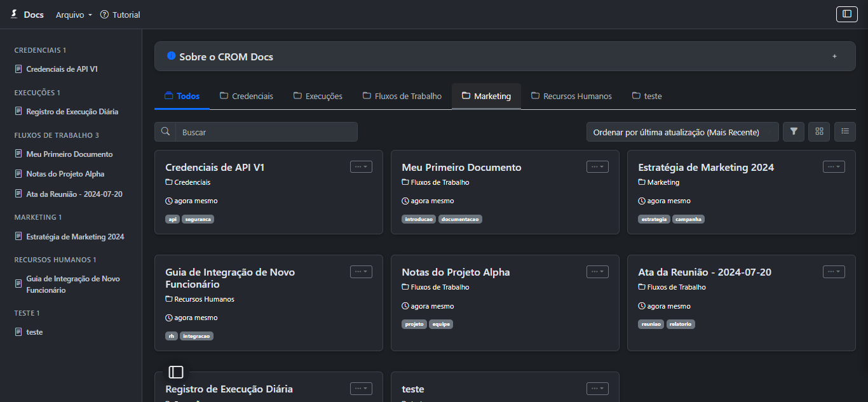Open options menu on Guia de Integração card
Viewport: 868px width, 402px height.
(361, 271)
